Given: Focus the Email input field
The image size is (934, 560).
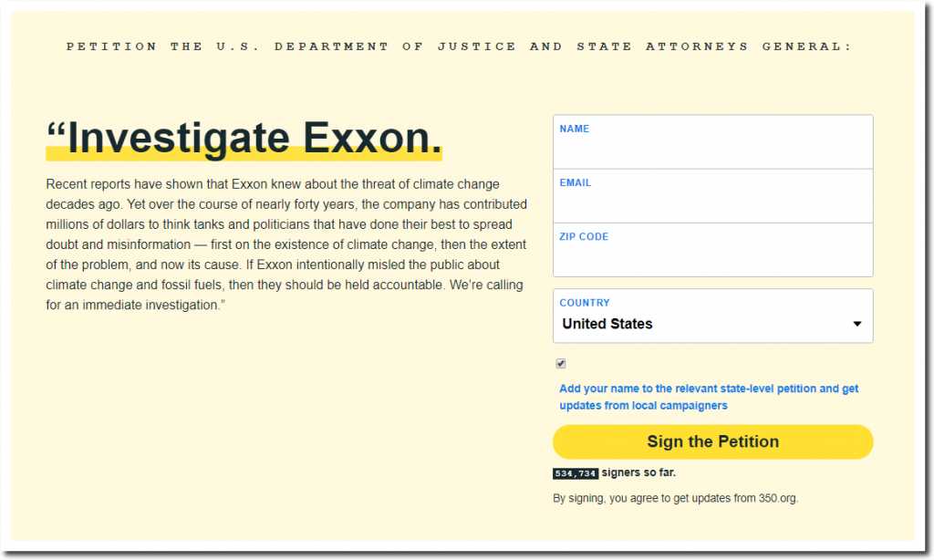Looking at the screenshot, I should coord(713,196).
